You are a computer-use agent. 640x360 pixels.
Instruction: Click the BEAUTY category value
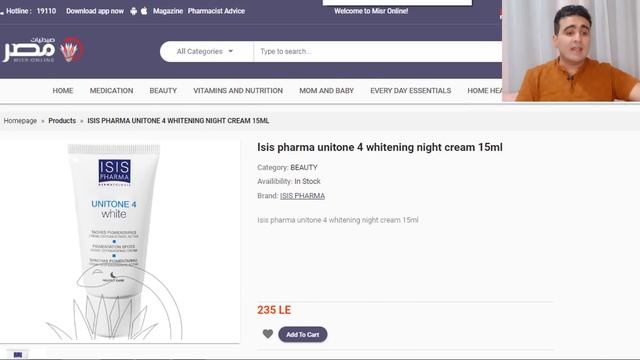click(304, 167)
